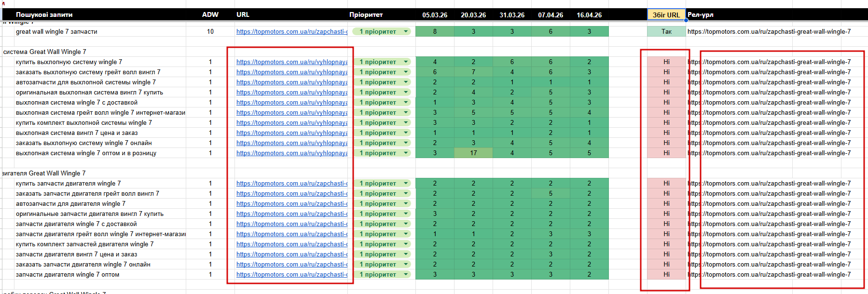Open priority dropdown for 'купить запчасти двигателя wingle 7'

click(406, 183)
